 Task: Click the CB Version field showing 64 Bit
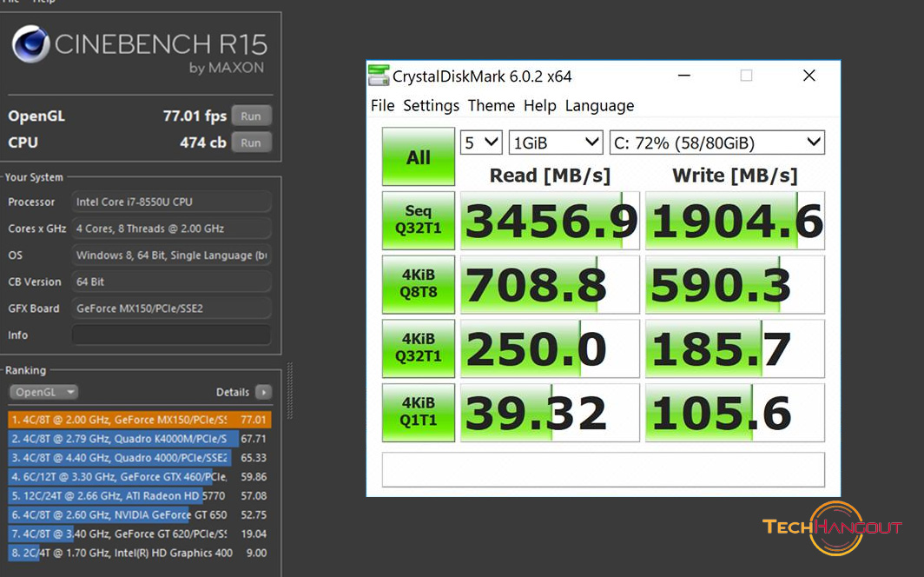click(x=171, y=282)
